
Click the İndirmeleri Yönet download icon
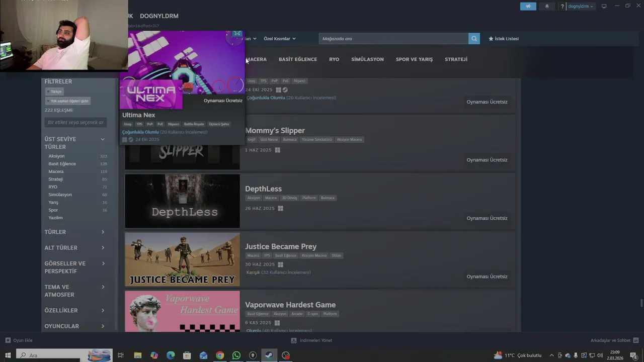(294, 340)
